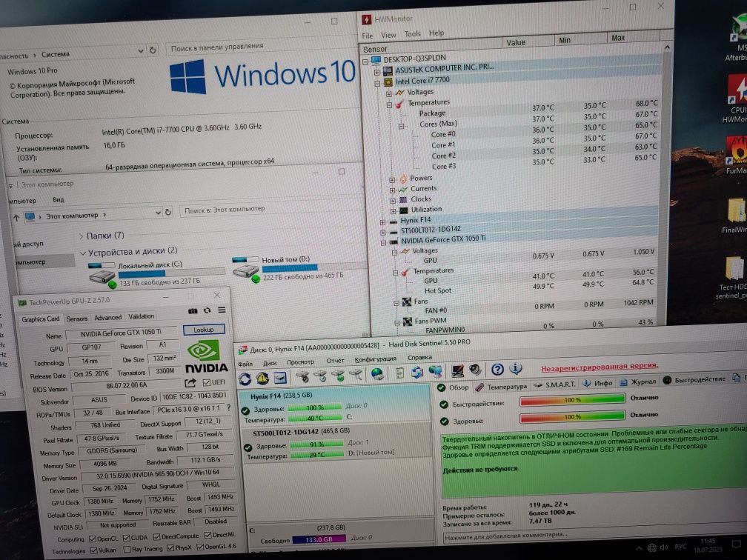This screenshot has height=560, width=747.
Task: Expand the Powers node in HWMonitor
Action: click(392, 180)
